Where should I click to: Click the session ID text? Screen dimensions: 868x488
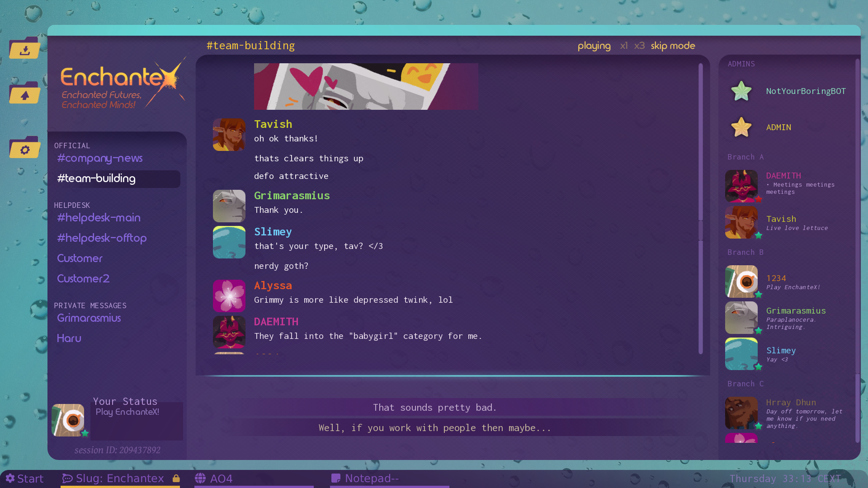pyautogui.click(x=118, y=450)
